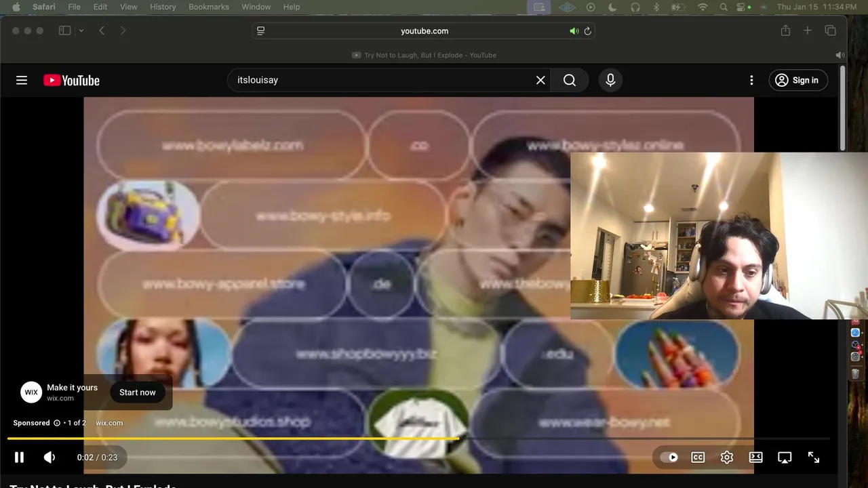Screen dimensions: 868x488
Task: Open the Help menu
Action: [292, 7]
